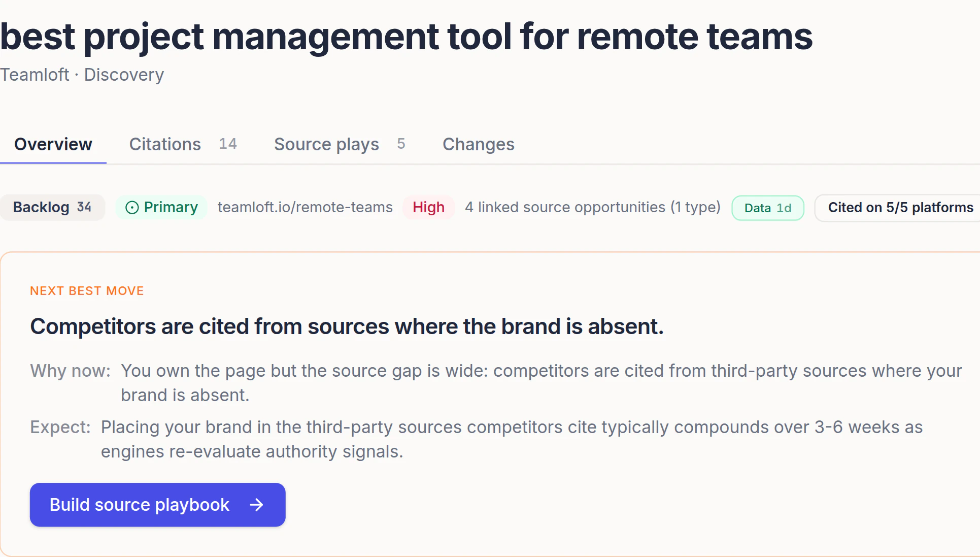Click the 4 linked source opportunities text
The width and height of the screenshot is (980, 557).
(x=593, y=207)
